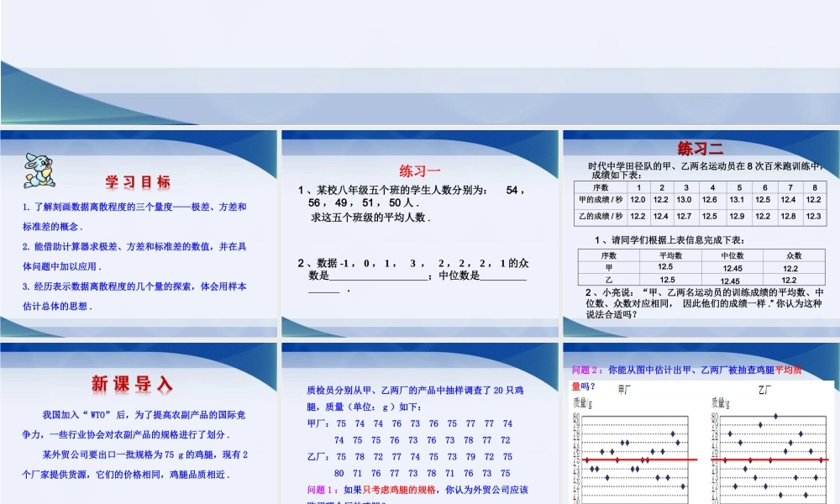Viewport: 840px width, 504px height.
Task: Click the red 平均质 highlighted text
Action: pyautogui.click(x=790, y=369)
